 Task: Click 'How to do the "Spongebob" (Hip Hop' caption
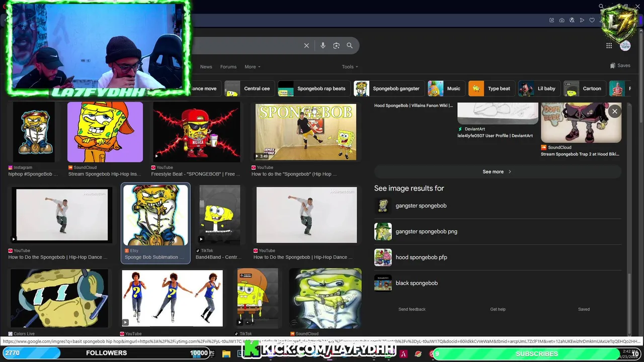pos(294,174)
